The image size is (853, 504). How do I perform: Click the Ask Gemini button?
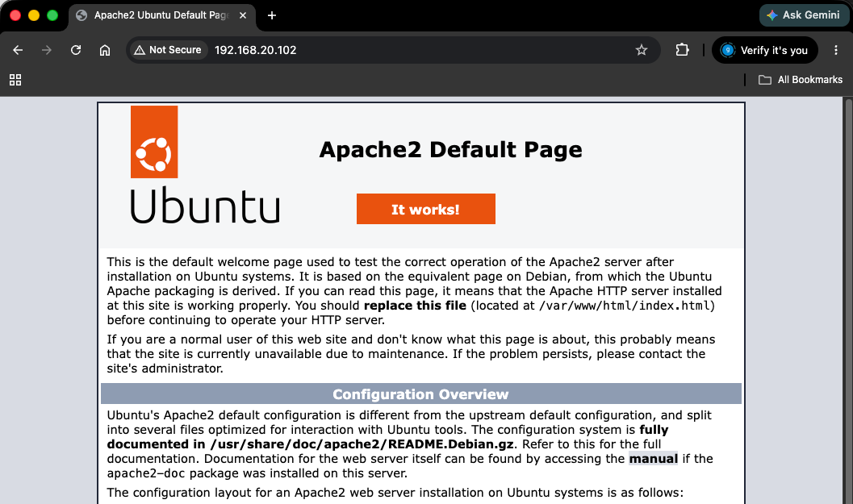pyautogui.click(x=804, y=15)
